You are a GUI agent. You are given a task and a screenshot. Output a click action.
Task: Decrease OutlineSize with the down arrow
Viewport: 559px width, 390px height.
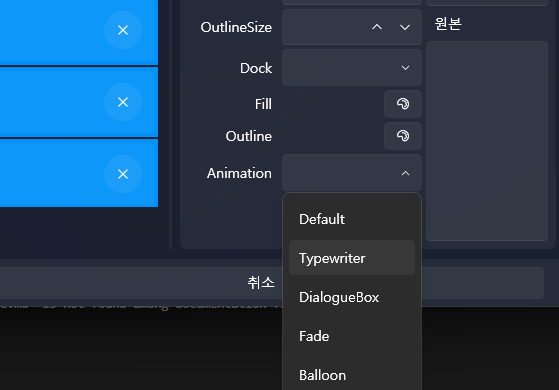coord(405,27)
